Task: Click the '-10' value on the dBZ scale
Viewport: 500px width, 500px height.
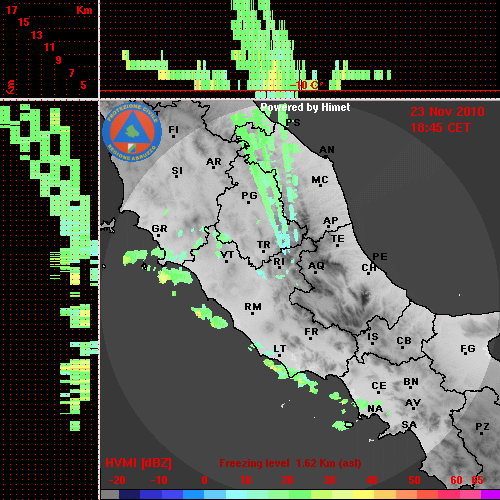Action: pyautogui.click(x=159, y=480)
